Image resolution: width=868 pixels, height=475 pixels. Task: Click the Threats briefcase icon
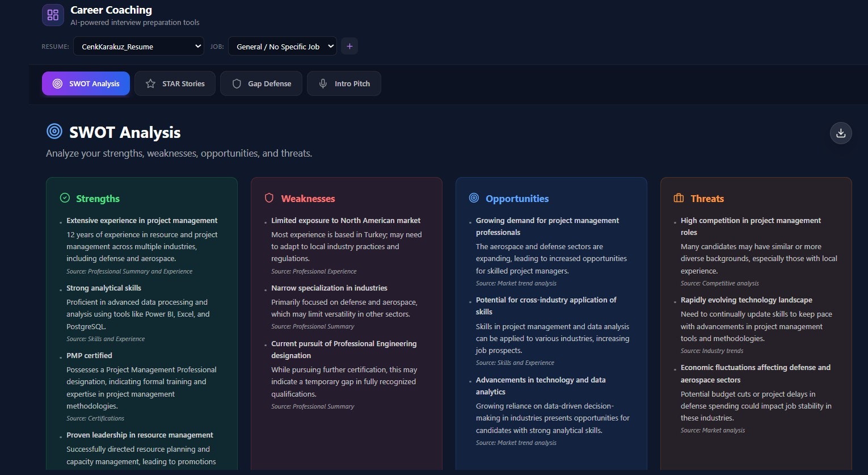click(679, 198)
